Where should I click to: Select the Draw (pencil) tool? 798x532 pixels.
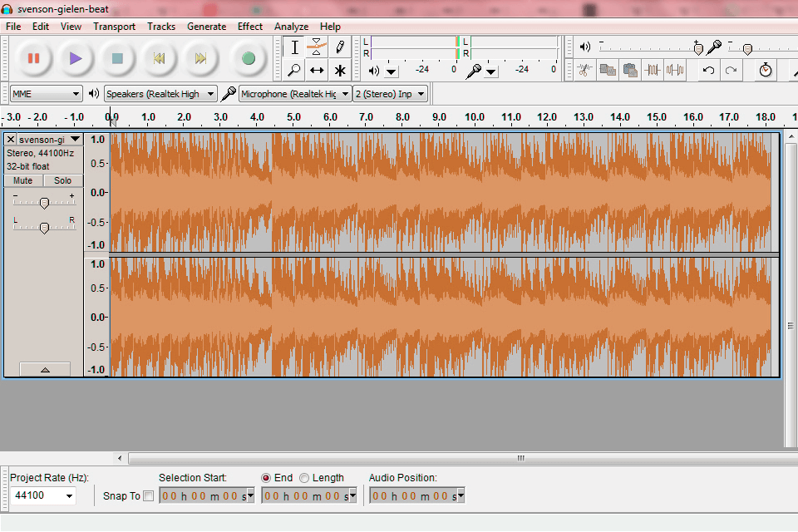click(339, 47)
